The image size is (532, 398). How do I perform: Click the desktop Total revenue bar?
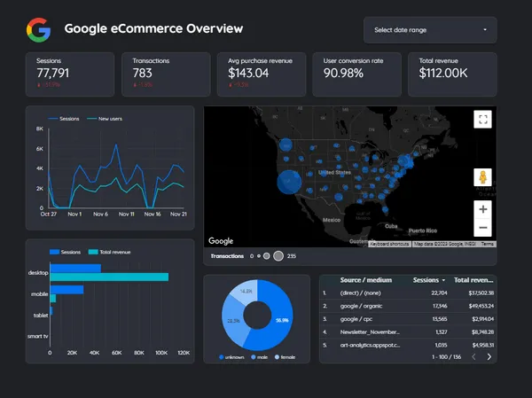[x=109, y=277]
